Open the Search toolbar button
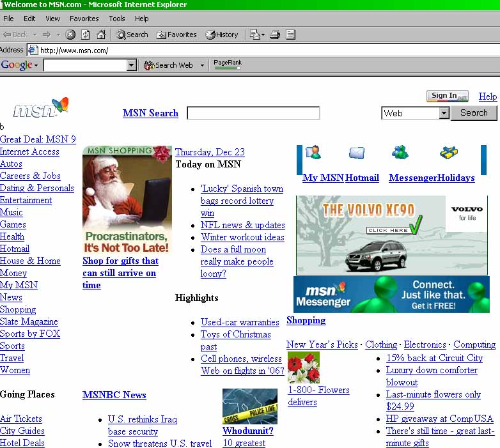Image resolution: width=500 pixels, height=448 pixels. 132,35
